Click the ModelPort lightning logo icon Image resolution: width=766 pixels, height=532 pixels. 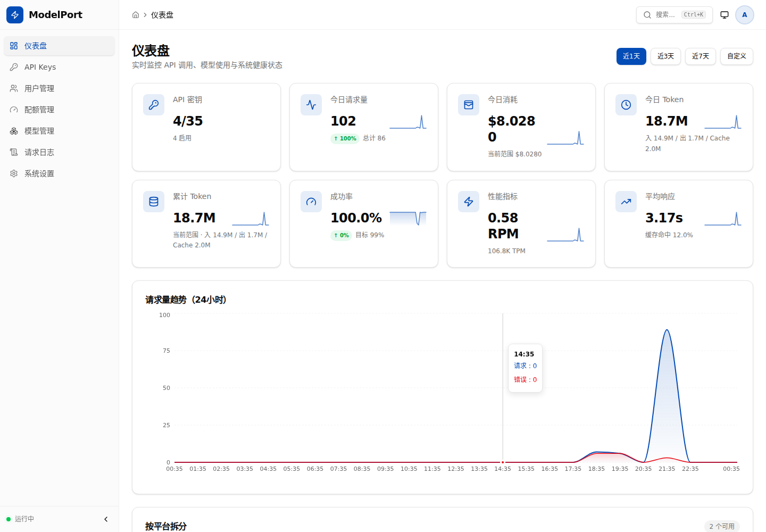15,15
